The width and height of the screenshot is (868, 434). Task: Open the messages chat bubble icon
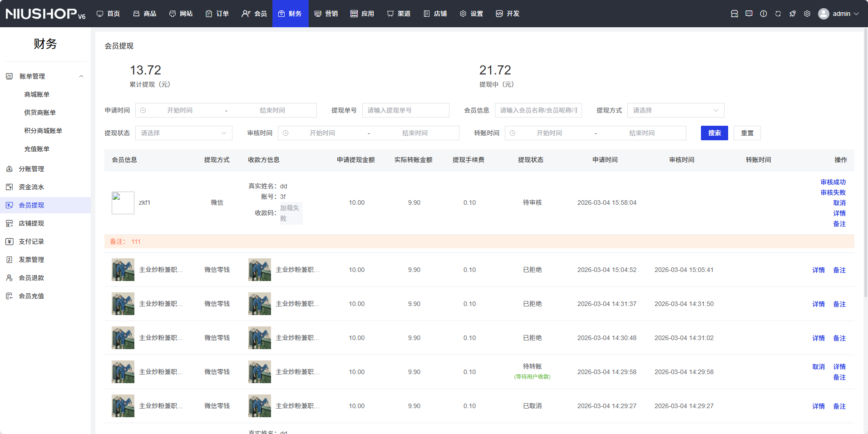click(749, 14)
